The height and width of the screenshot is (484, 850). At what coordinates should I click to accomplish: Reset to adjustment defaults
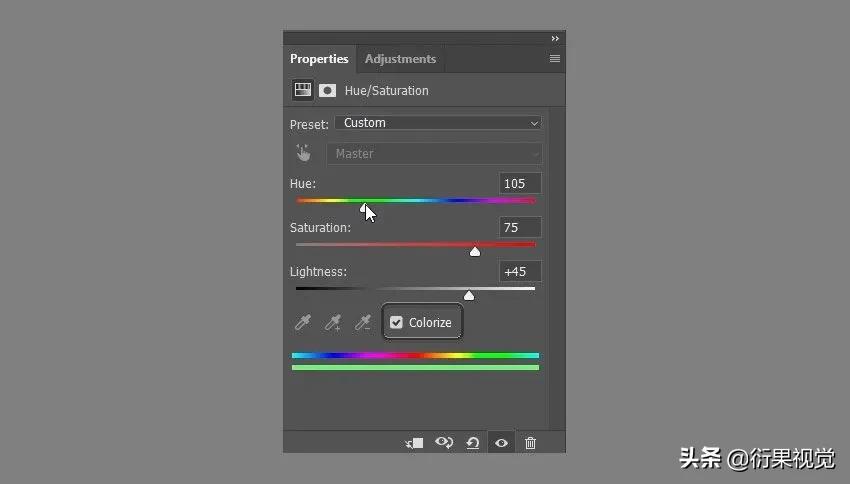473,443
